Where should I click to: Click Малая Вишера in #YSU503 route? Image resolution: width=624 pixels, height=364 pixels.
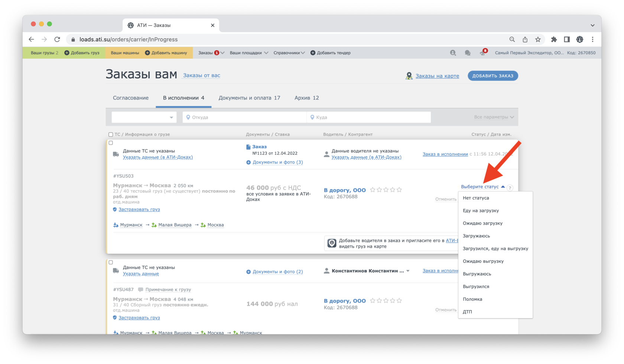click(x=175, y=225)
